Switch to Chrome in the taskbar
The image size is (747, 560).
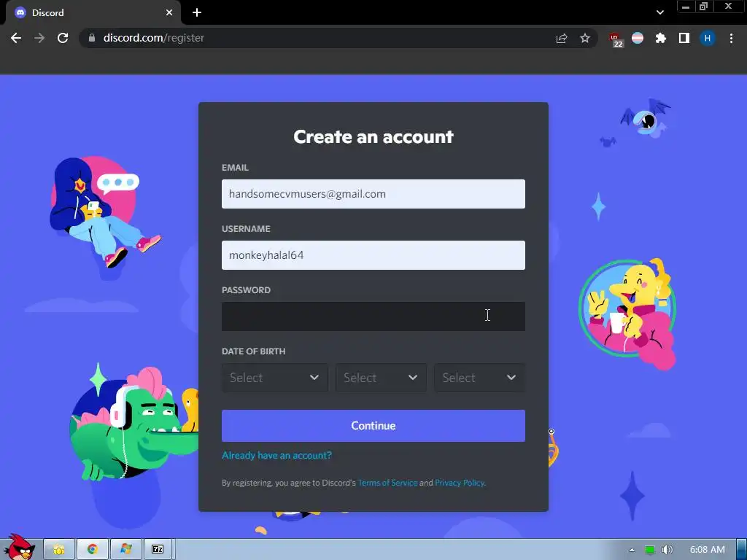[x=93, y=550]
